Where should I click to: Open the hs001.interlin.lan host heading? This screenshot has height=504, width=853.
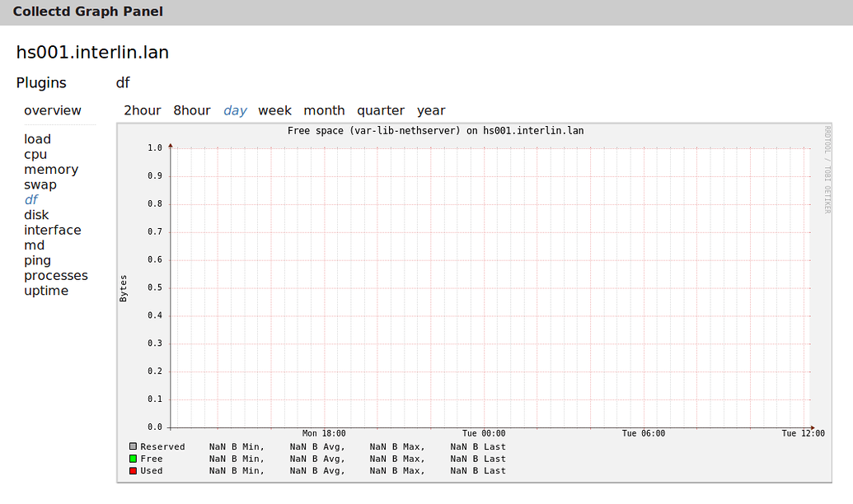click(x=92, y=52)
